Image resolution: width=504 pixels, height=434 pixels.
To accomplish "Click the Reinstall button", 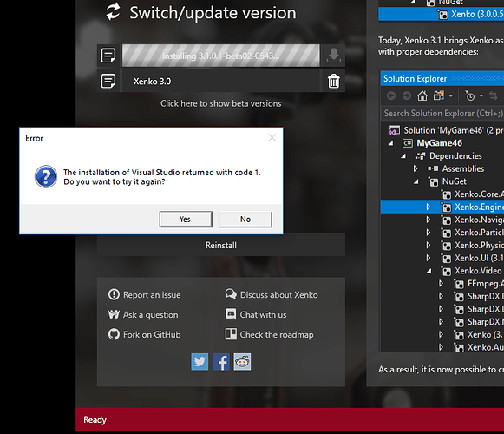I will 221,245.
